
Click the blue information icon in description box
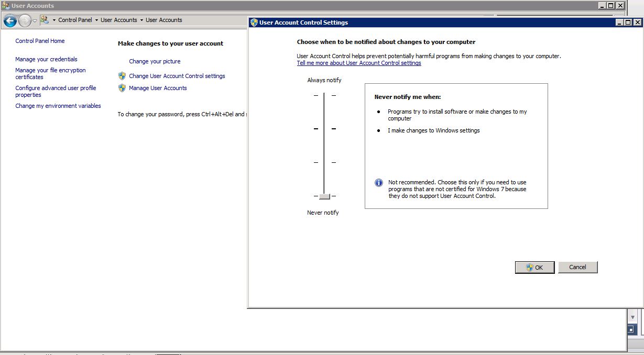coord(379,183)
